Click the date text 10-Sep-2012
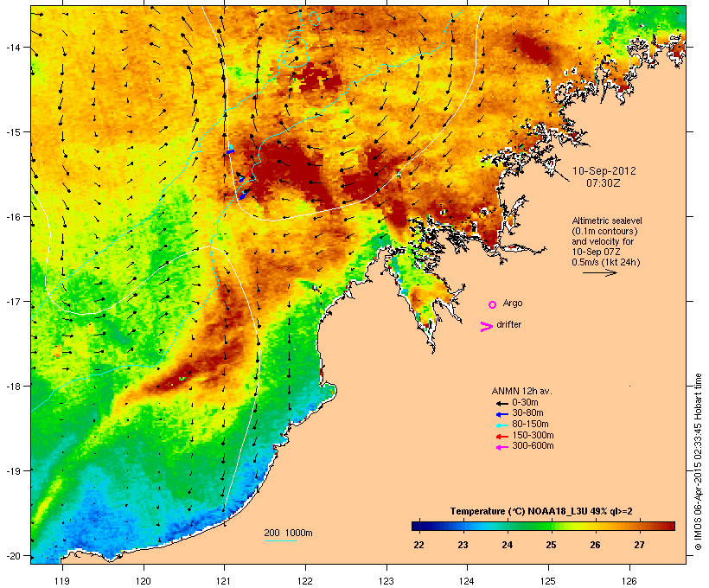The image size is (709, 588). (604, 171)
